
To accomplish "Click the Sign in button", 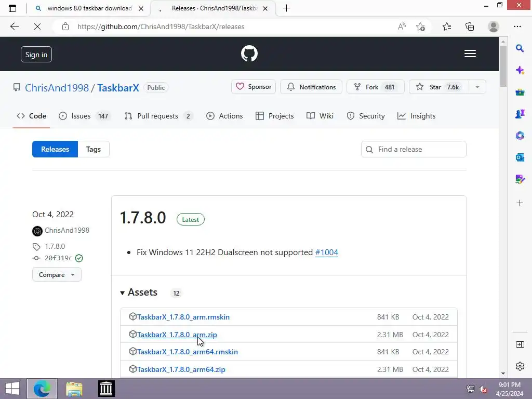I will click(x=36, y=54).
